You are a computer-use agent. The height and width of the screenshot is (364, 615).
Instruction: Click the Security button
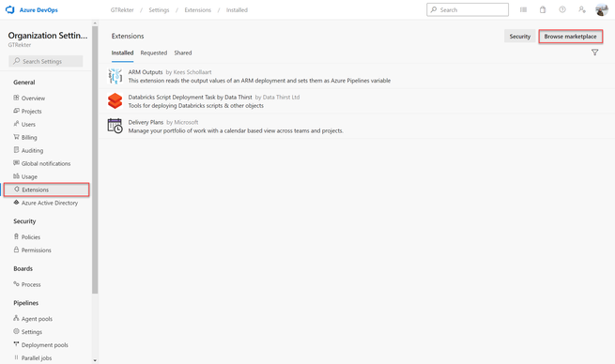[519, 37]
